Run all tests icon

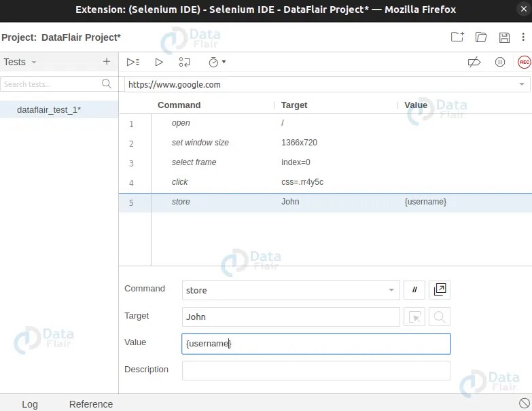point(133,62)
